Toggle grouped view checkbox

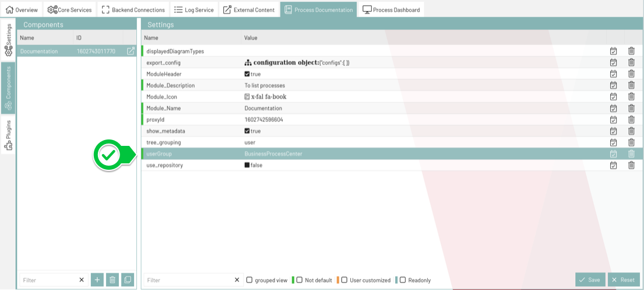tap(249, 279)
